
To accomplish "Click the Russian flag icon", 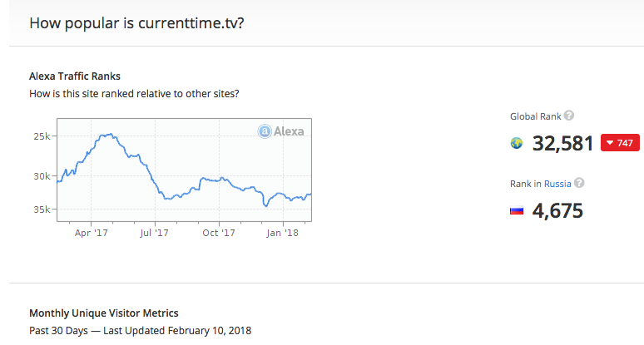I will pos(517,211).
